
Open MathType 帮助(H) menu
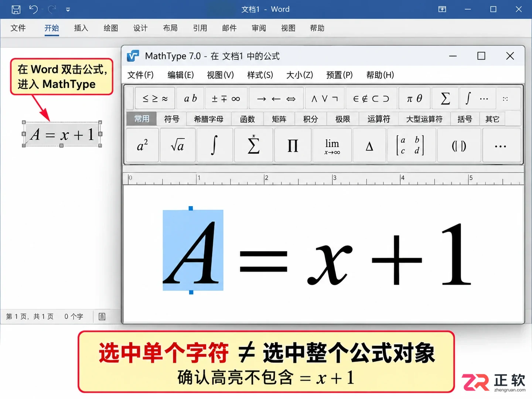(x=380, y=75)
